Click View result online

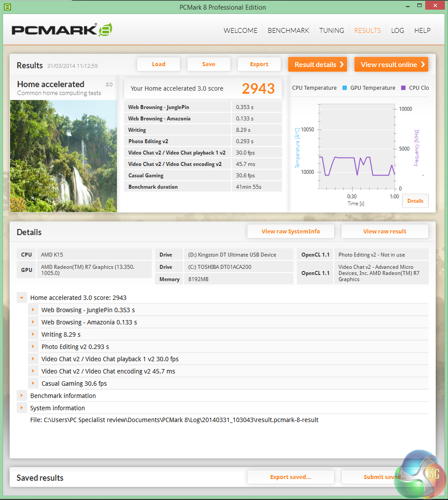[391, 64]
